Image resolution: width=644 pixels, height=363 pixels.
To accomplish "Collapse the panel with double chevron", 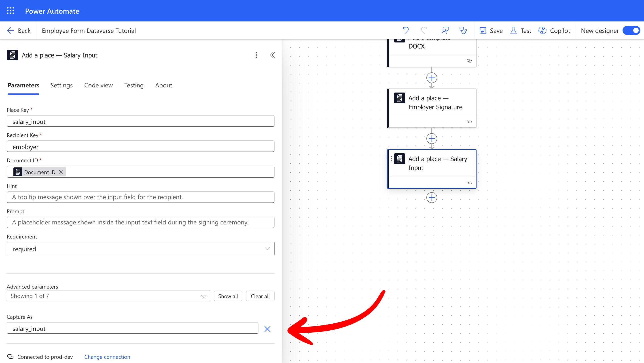I will click(273, 55).
